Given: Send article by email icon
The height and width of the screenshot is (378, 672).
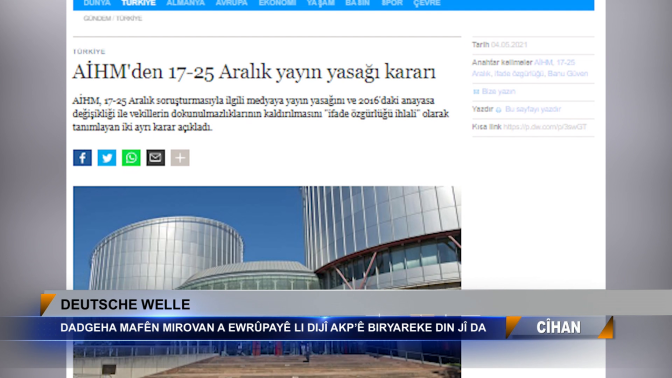Looking at the screenshot, I should click(x=156, y=158).
